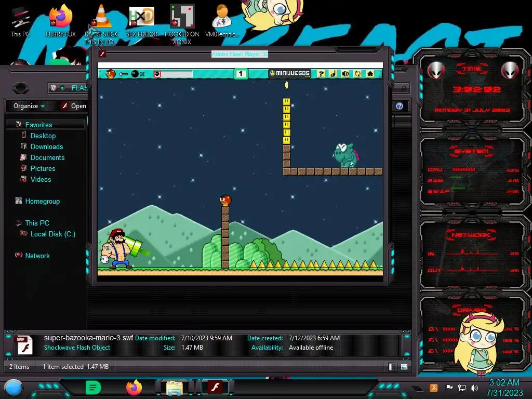
Task: Click the volume speaker tray icon
Action: [474, 388]
